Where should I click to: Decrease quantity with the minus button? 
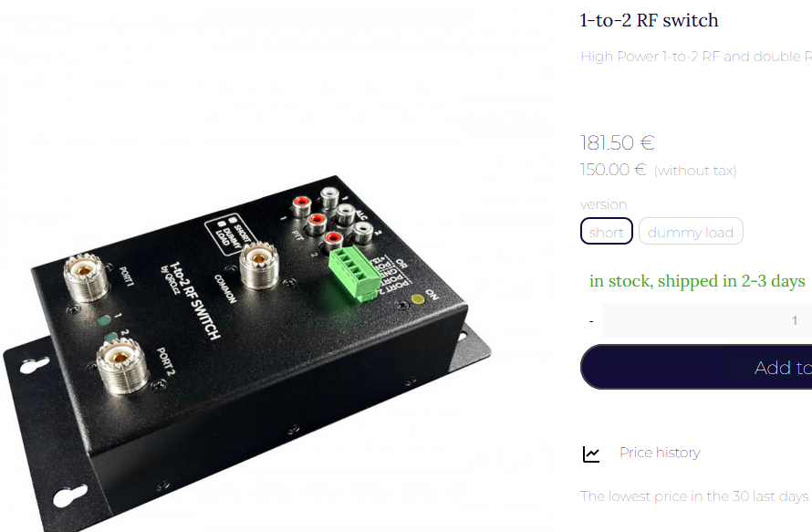591,321
